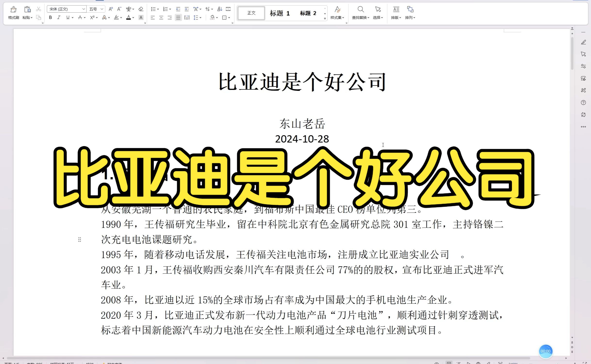Click the sliders settings icon in right sidebar
This screenshot has width=591, height=364.
pos(583,66)
